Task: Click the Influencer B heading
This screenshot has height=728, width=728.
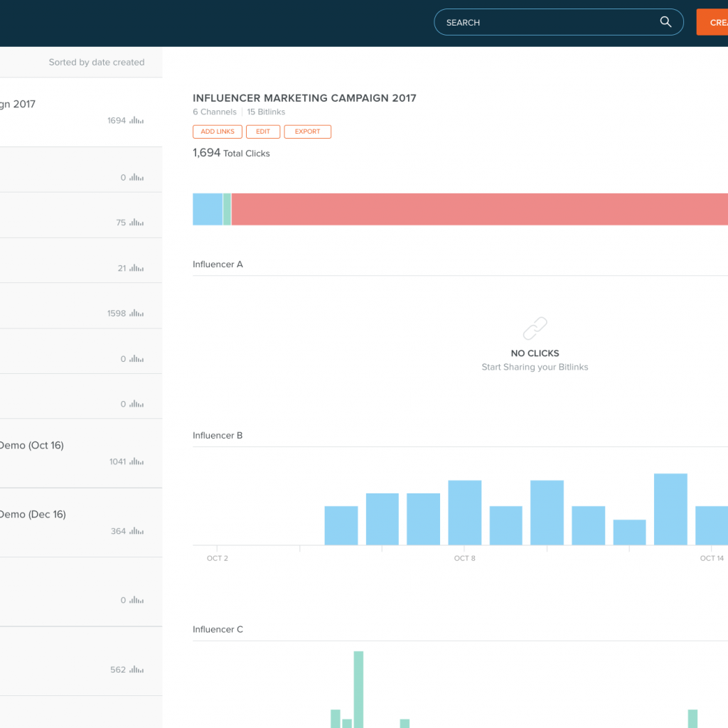Action: coord(218,436)
